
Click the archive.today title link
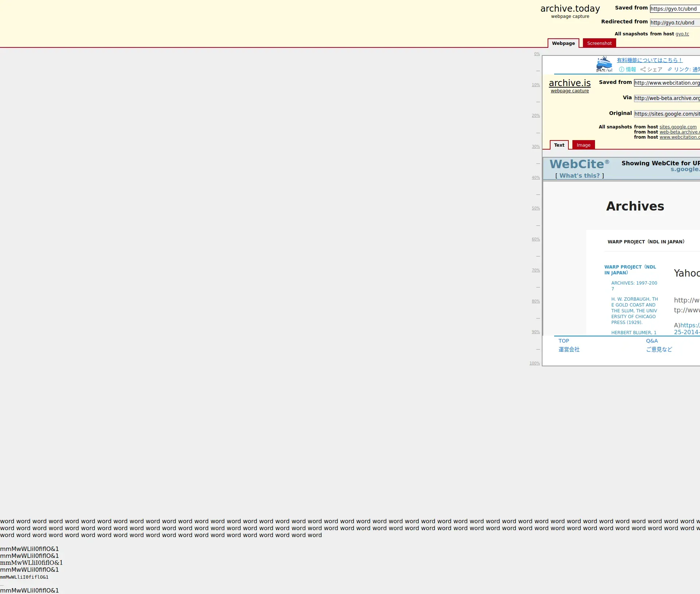coord(570,8)
